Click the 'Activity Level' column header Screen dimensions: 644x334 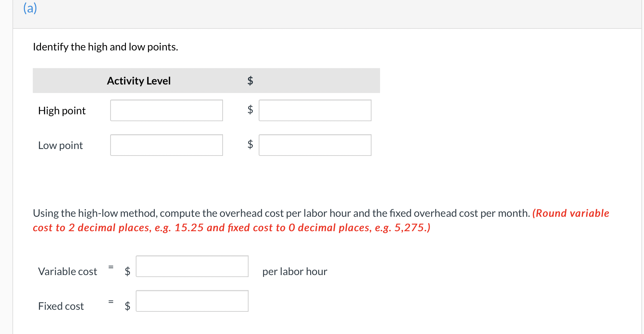139,81
